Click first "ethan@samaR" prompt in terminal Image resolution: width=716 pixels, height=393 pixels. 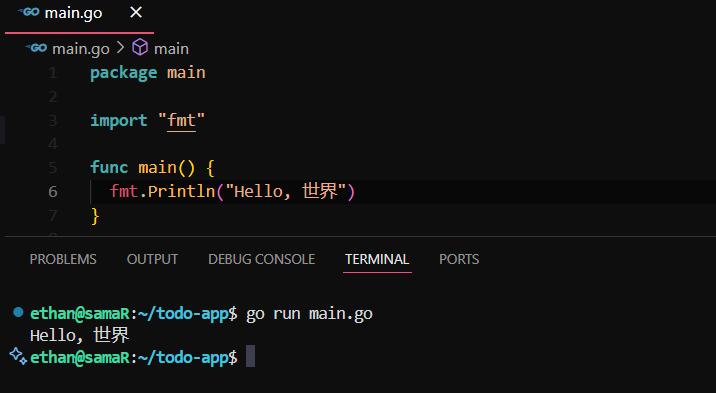80,314
